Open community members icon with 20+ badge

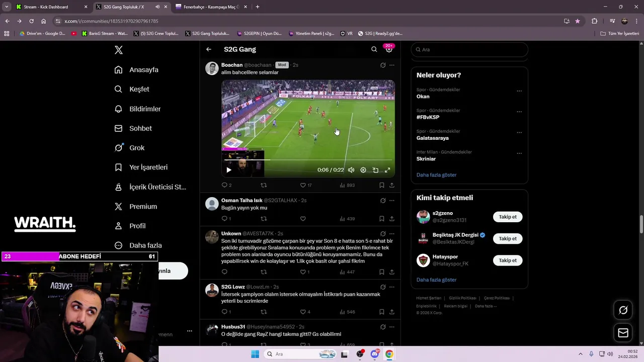click(x=389, y=49)
